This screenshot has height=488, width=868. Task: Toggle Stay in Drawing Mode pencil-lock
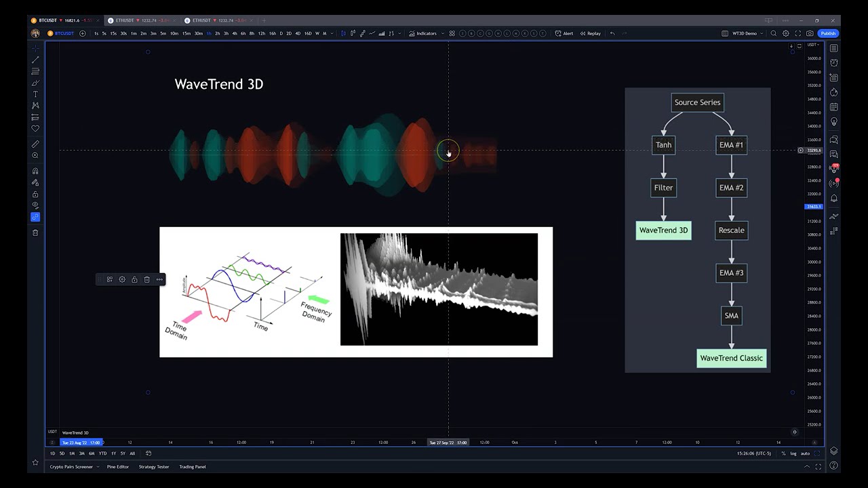(x=35, y=182)
